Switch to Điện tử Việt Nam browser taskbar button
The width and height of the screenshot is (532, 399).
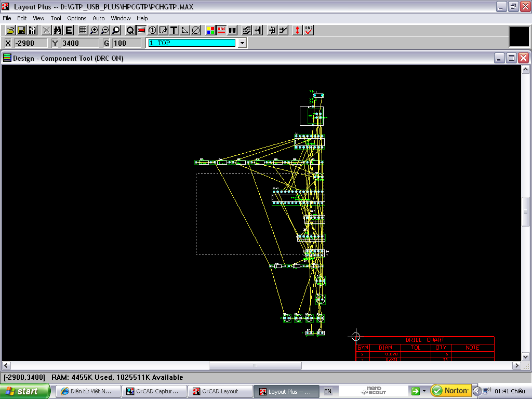pos(88,391)
